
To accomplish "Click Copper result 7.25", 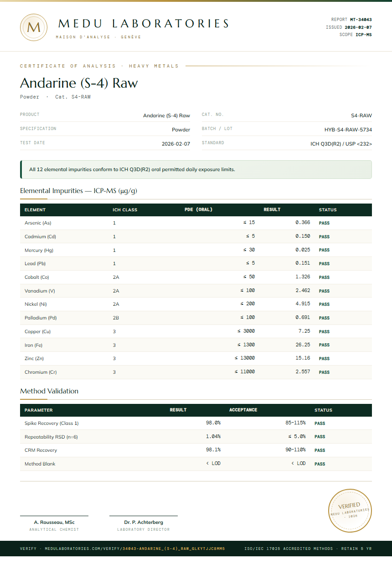I will [304, 331].
